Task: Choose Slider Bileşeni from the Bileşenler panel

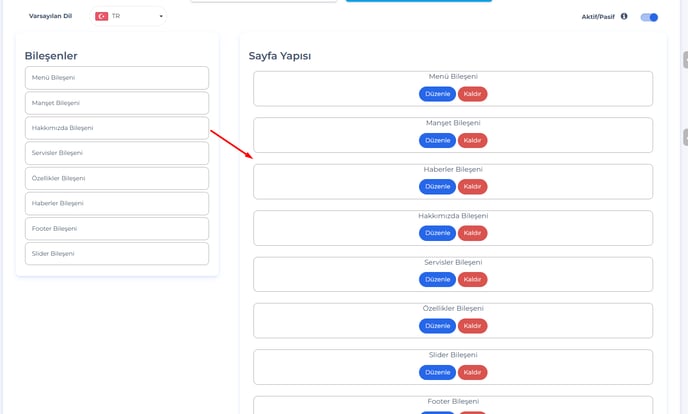Action: pos(116,254)
